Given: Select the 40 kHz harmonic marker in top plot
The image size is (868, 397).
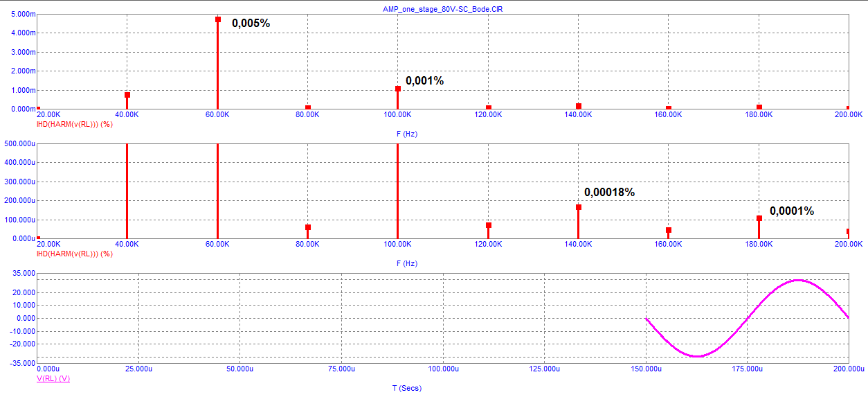Looking at the screenshot, I should (x=127, y=95).
